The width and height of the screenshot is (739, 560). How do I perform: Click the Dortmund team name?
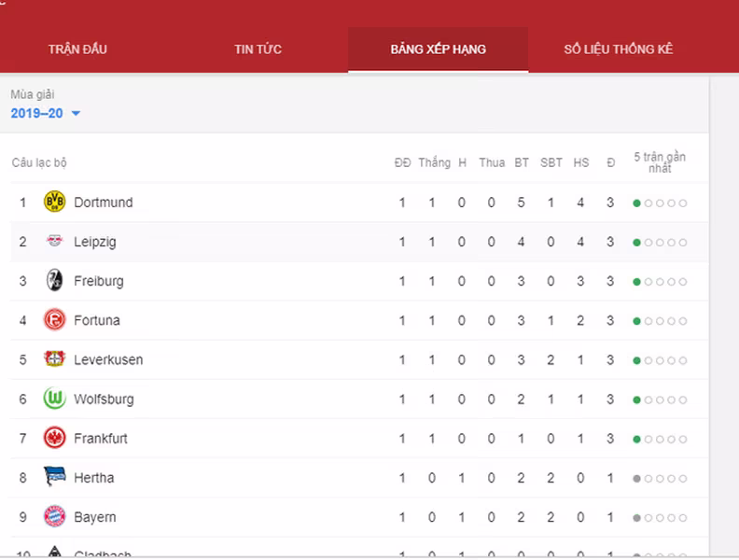(104, 203)
